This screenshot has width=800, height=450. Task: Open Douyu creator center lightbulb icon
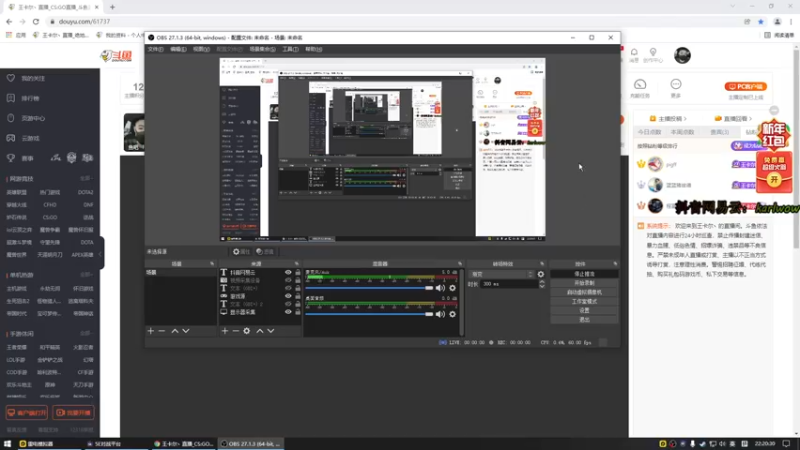[x=653, y=52]
